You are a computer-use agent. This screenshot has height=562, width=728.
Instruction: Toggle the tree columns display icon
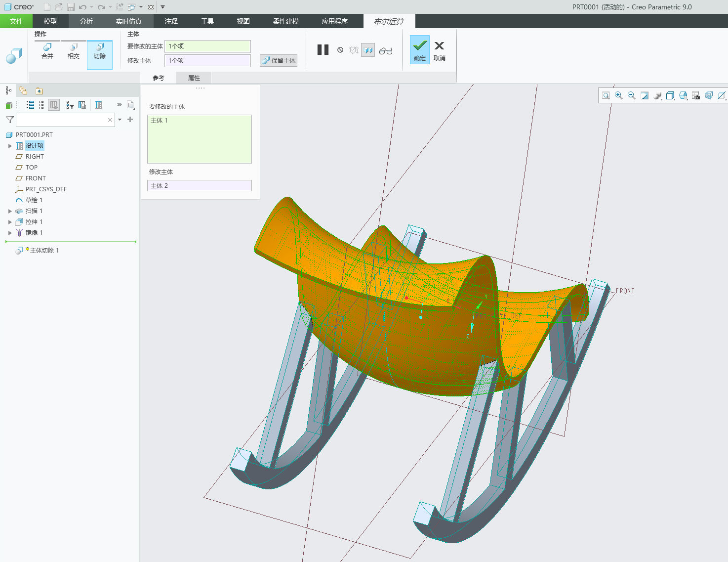pos(54,105)
